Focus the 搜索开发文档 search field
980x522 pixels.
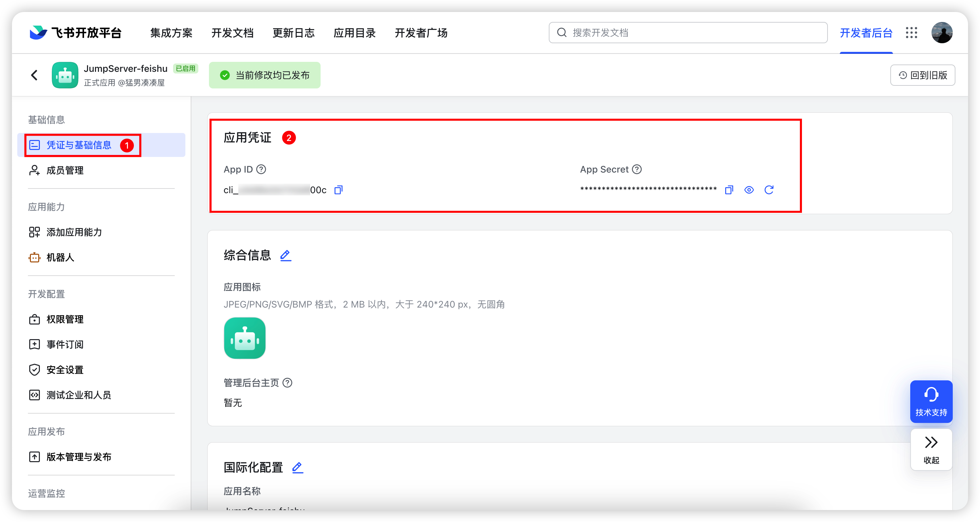[688, 33]
